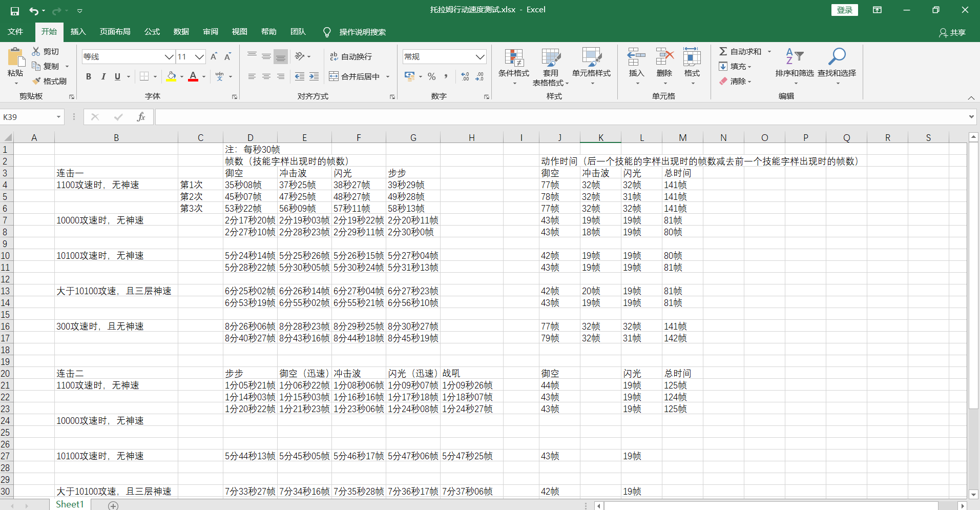980x510 pixels.
Task: Switch to the Insert (插入) tab
Action: tap(78, 32)
